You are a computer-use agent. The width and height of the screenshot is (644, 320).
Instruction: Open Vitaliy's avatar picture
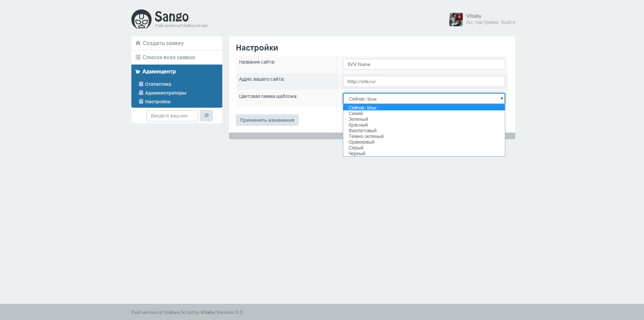tap(456, 20)
